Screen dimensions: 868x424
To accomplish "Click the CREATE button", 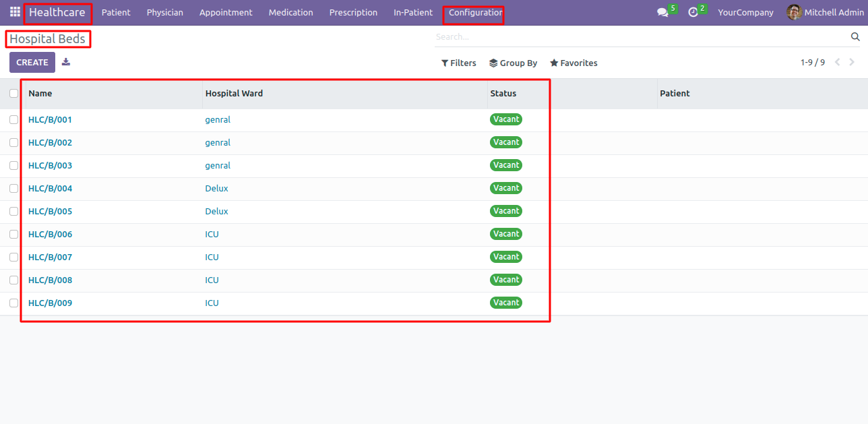I will (32, 62).
